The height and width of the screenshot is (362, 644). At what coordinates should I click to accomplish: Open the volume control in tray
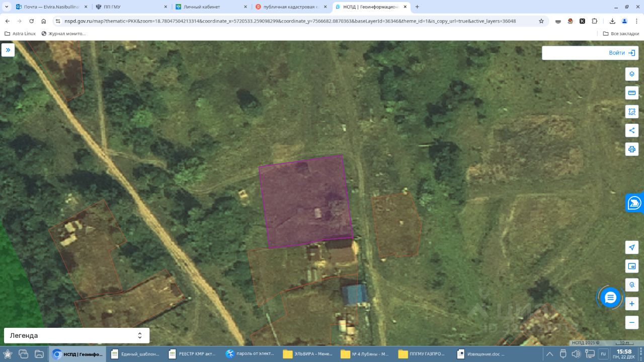point(577,354)
